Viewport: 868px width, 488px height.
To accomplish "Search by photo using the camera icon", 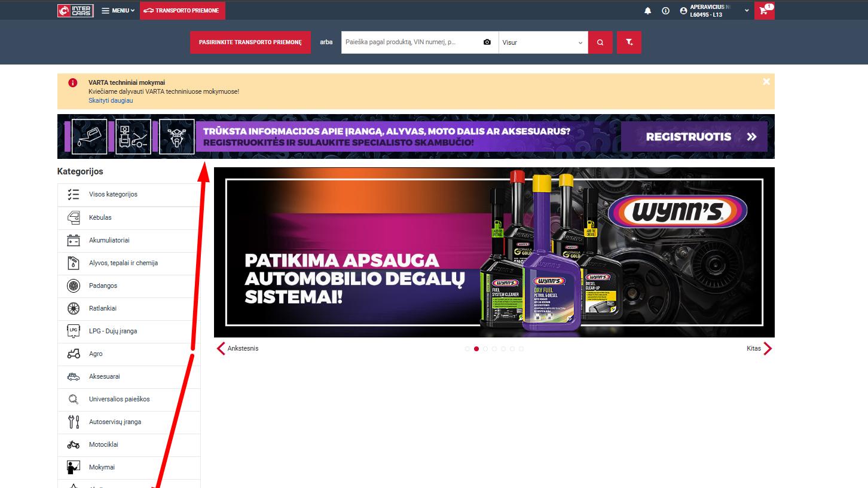I will coord(487,42).
